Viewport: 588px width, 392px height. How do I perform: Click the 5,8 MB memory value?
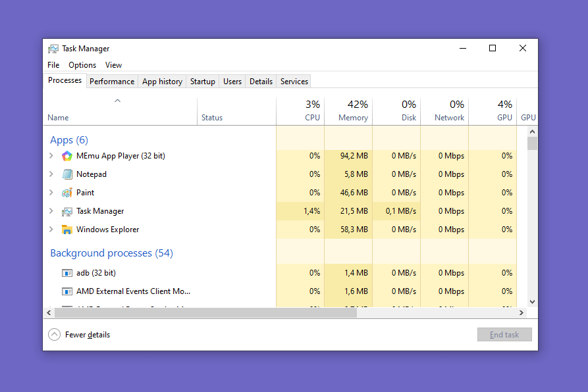point(356,174)
